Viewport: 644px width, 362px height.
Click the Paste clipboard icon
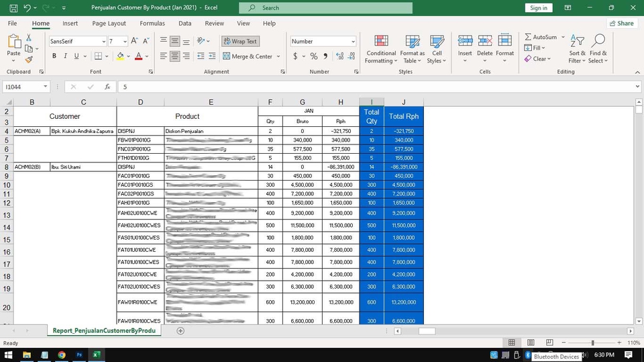coord(13,42)
